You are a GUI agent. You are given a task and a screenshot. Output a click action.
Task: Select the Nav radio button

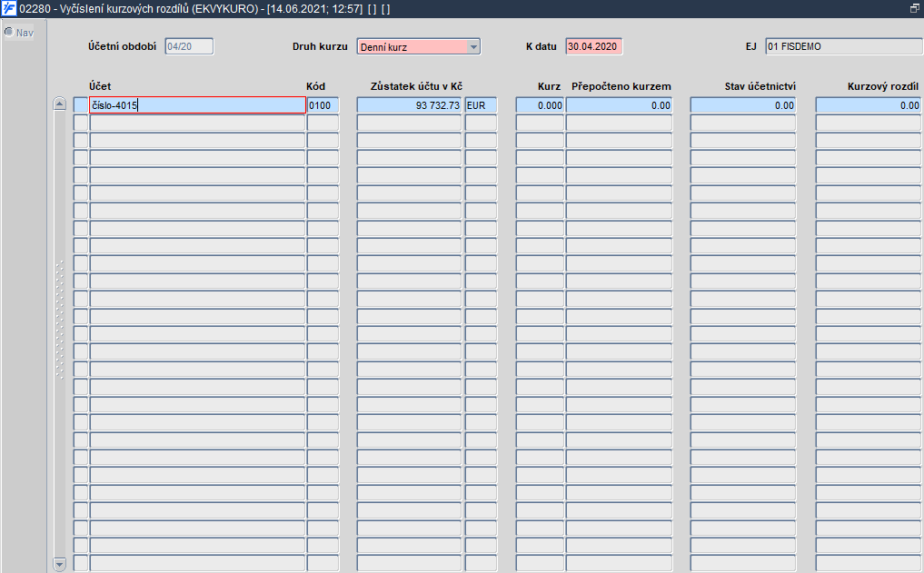point(9,32)
